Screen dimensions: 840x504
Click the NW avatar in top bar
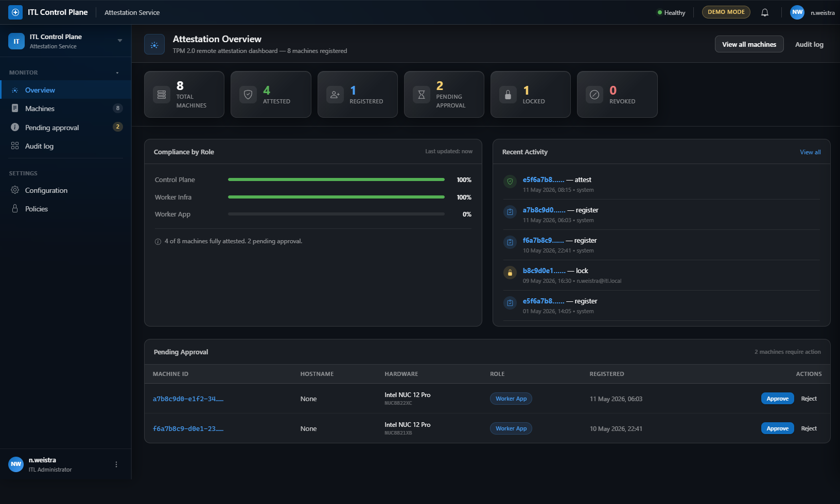797,12
